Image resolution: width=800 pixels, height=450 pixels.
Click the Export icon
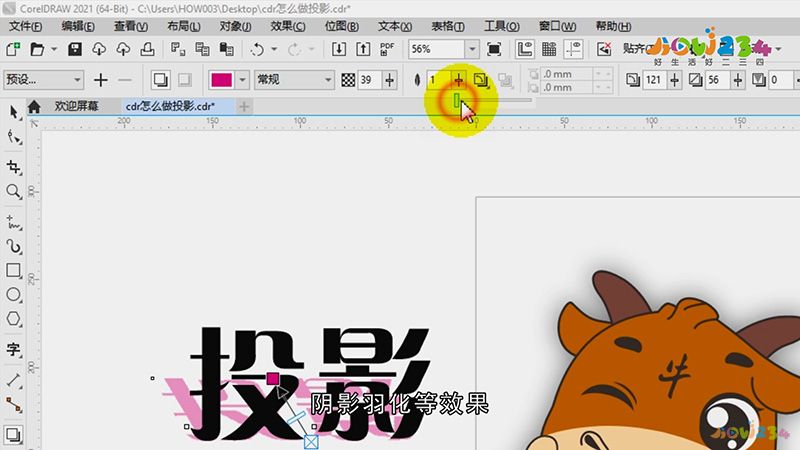point(363,49)
